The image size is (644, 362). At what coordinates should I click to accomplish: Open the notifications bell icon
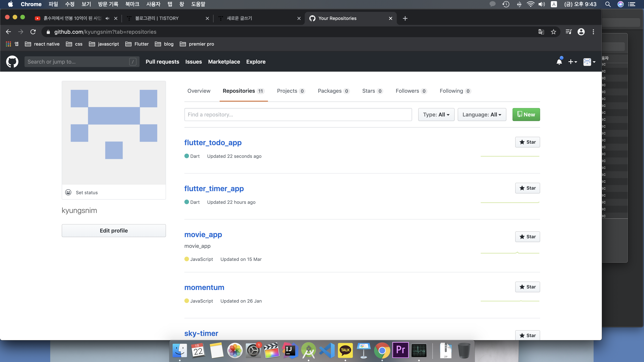(559, 62)
